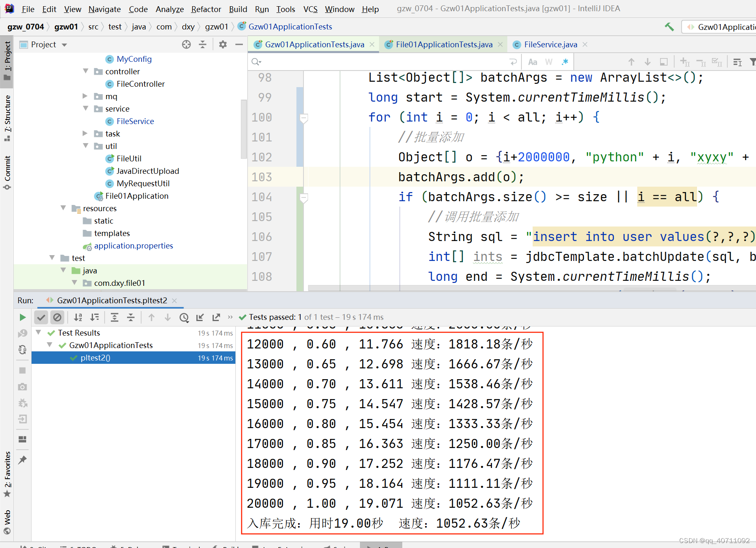Click Locate/Select Opened File target icon
Screen dimensions: 756x548
tap(186, 44)
